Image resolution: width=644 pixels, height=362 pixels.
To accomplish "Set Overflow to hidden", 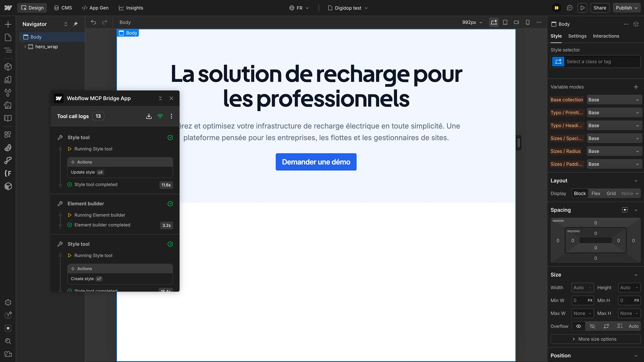I will [592, 326].
